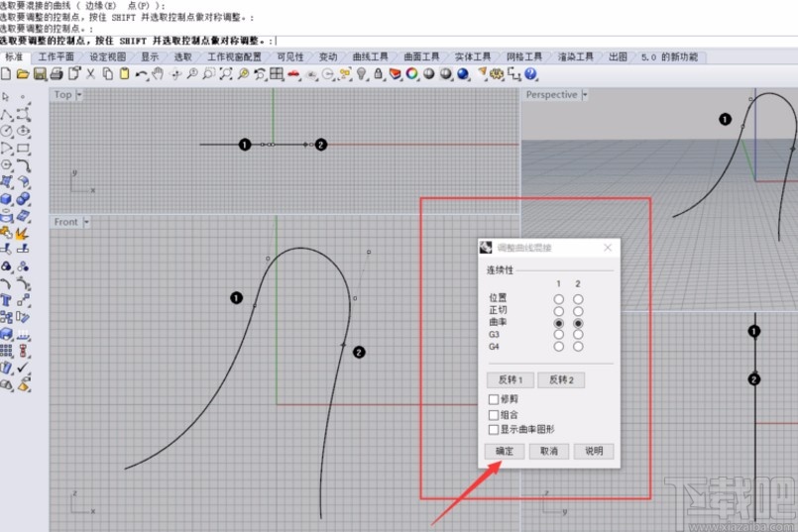The width and height of the screenshot is (798, 532).
Task: Click the 说明 help button in the dialog
Action: click(594, 451)
